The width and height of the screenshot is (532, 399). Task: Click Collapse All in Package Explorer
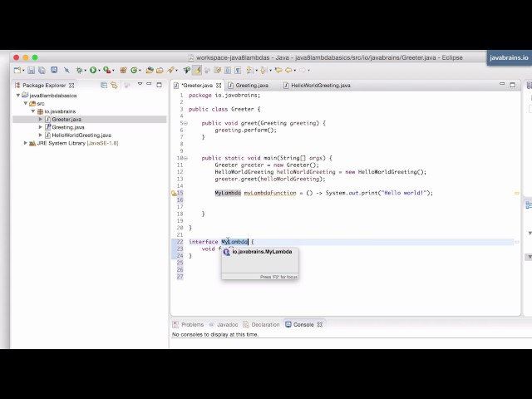(104, 85)
